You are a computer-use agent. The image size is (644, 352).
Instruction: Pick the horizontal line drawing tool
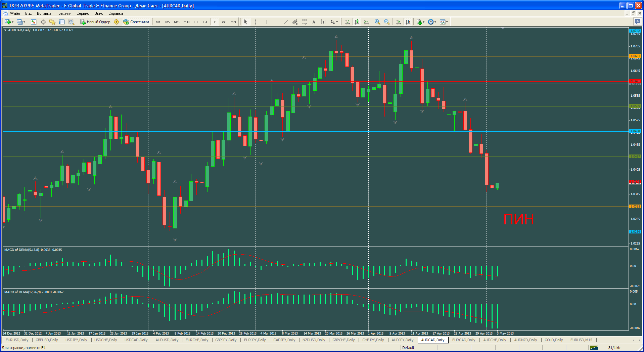tap(276, 22)
